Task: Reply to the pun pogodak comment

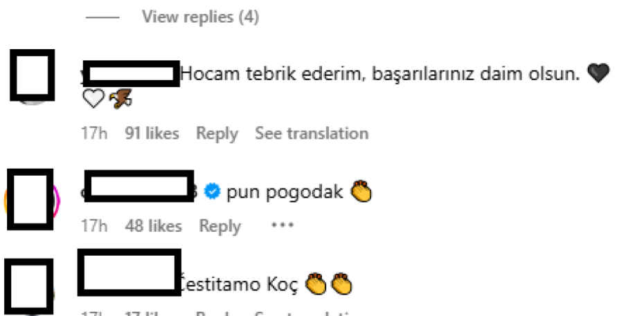Action: pos(220,226)
